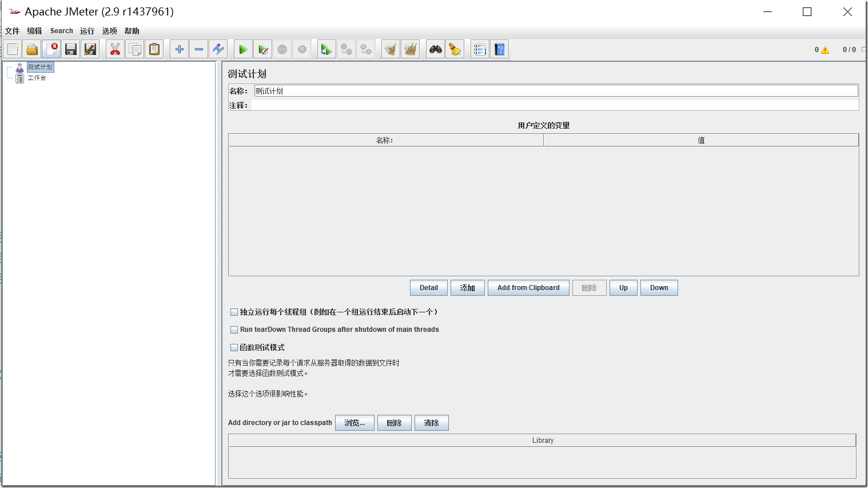Open the 文件 menu
The image size is (868, 488).
click(13, 31)
